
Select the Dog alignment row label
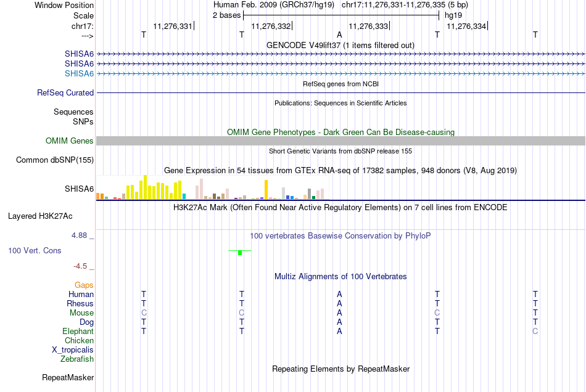pyautogui.click(x=86, y=322)
